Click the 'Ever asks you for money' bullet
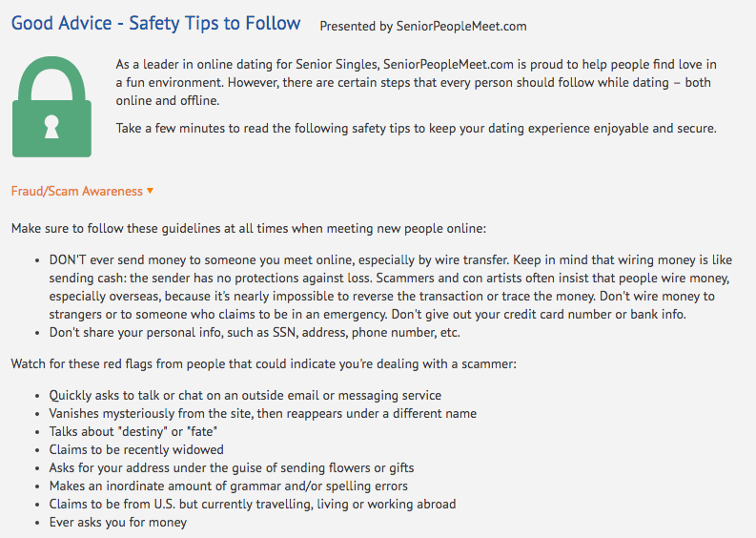 point(118,522)
